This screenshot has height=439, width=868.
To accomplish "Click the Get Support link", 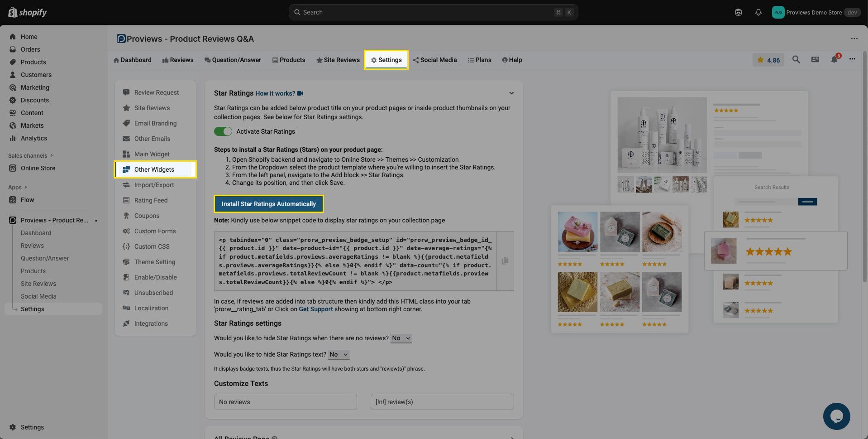I will [x=315, y=309].
